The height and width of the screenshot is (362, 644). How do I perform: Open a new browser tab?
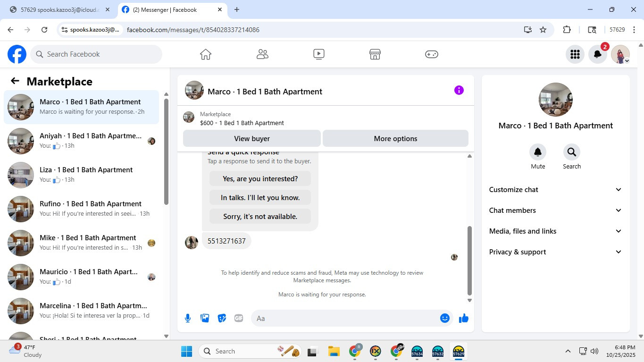point(237,9)
